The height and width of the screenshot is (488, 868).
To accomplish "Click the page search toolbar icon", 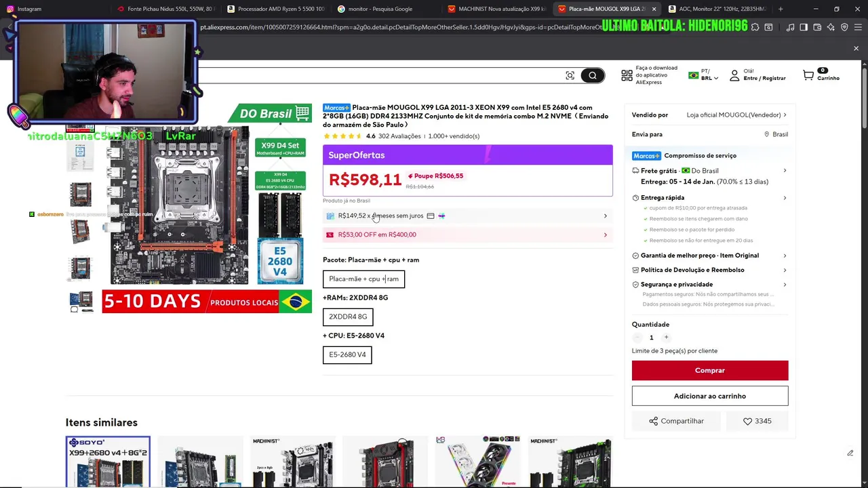I will (x=768, y=27).
